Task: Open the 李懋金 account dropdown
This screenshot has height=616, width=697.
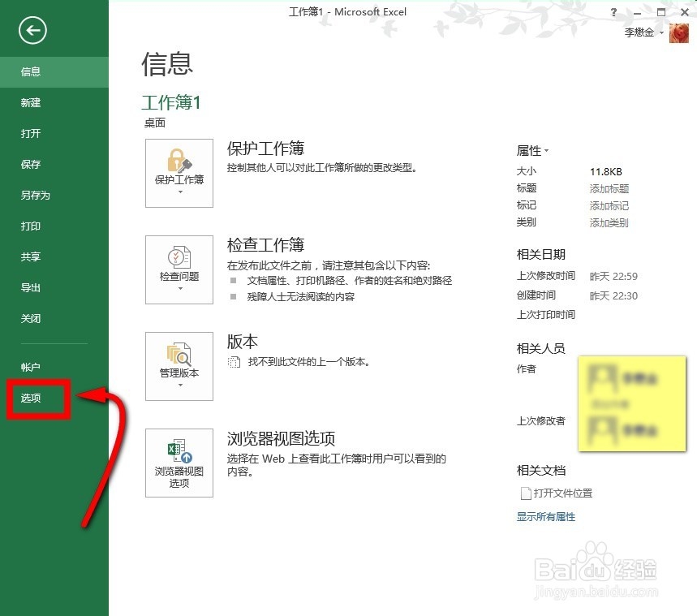Action: coord(643,32)
